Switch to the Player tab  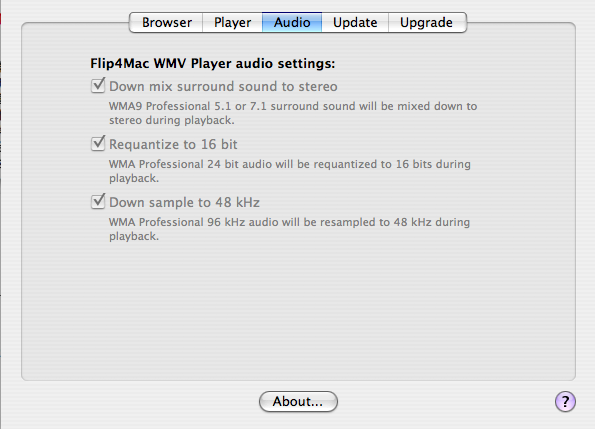[232, 22]
